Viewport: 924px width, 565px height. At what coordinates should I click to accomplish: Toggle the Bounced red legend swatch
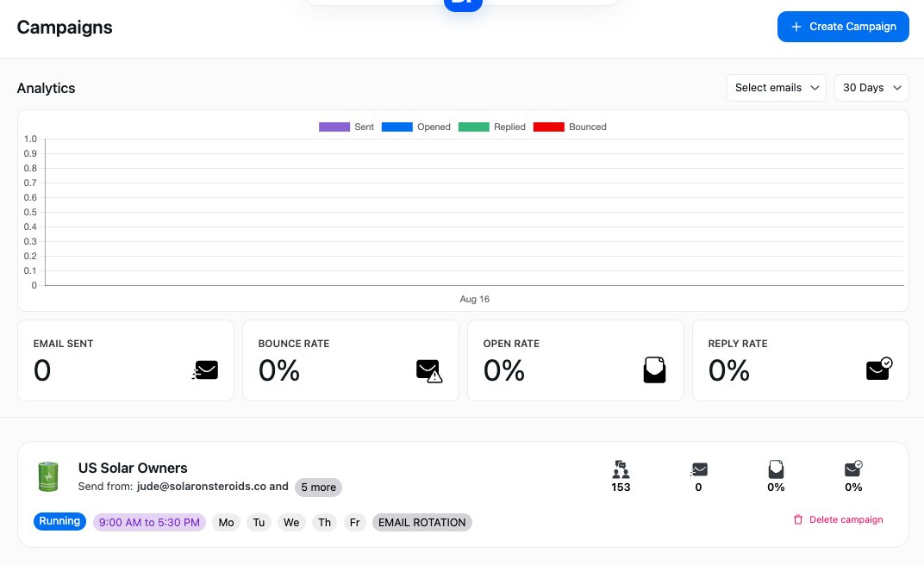(x=548, y=127)
